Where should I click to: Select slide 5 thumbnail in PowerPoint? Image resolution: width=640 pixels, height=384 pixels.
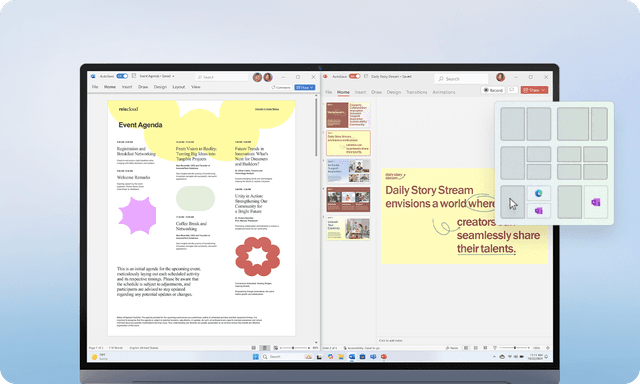pos(348,228)
